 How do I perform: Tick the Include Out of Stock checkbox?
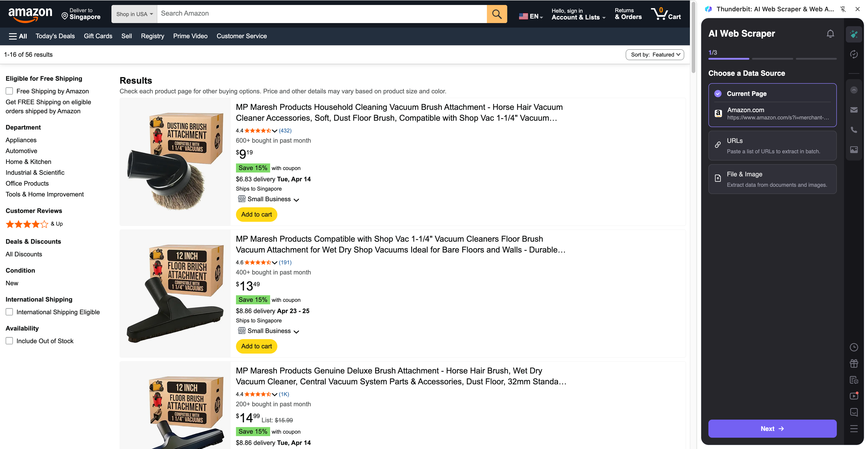pyautogui.click(x=9, y=341)
